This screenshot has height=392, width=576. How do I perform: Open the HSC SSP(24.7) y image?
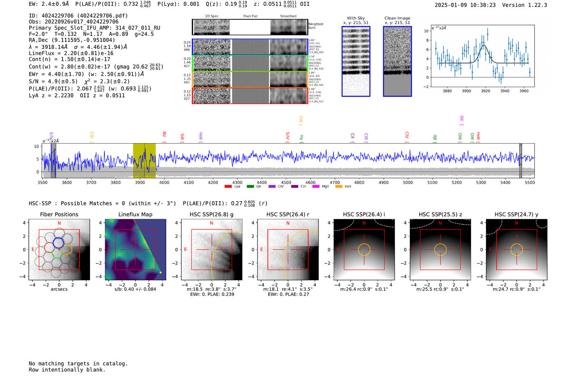point(517,250)
